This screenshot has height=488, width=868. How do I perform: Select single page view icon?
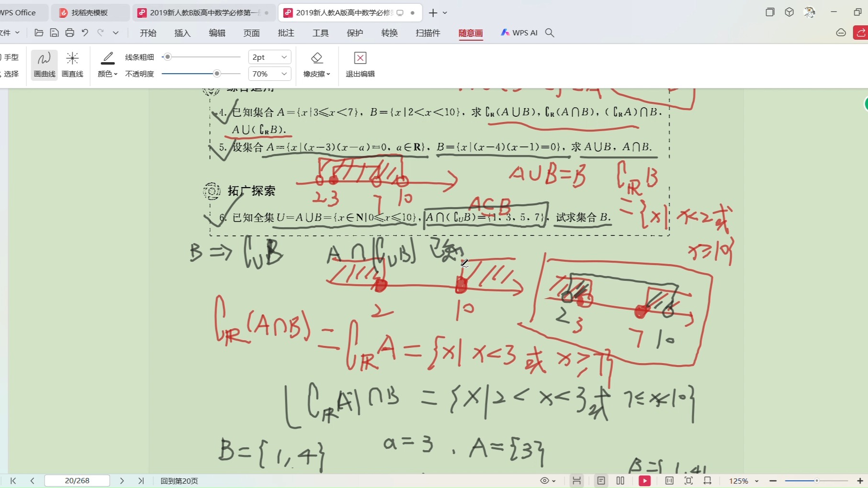point(601,481)
